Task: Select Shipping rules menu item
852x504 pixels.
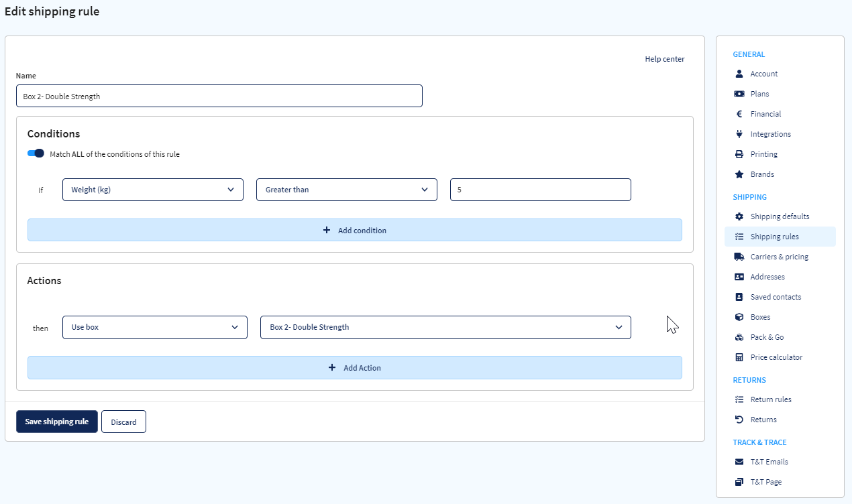Action: [780, 237]
